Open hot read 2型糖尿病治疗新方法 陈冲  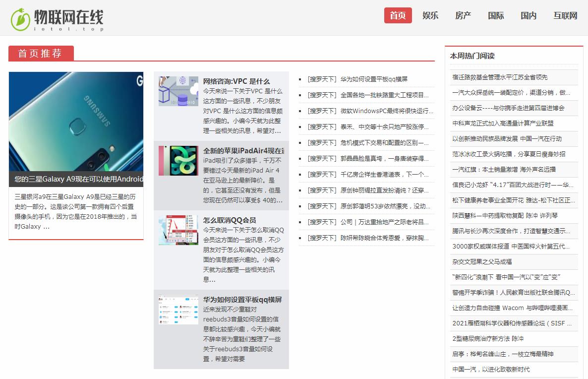pos(488,339)
